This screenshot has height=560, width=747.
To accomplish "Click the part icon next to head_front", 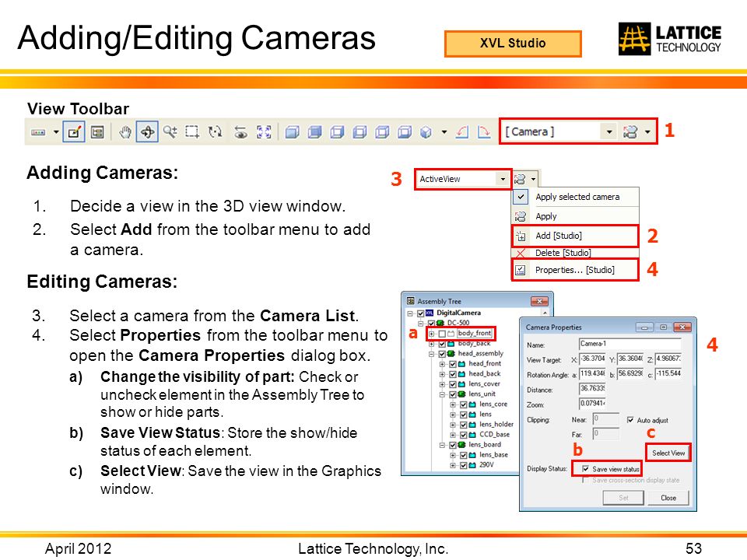I will pos(461,363).
